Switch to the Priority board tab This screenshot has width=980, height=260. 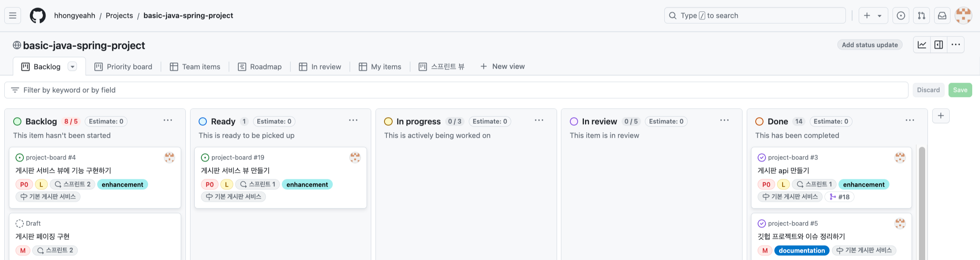pyautogui.click(x=123, y=67)
